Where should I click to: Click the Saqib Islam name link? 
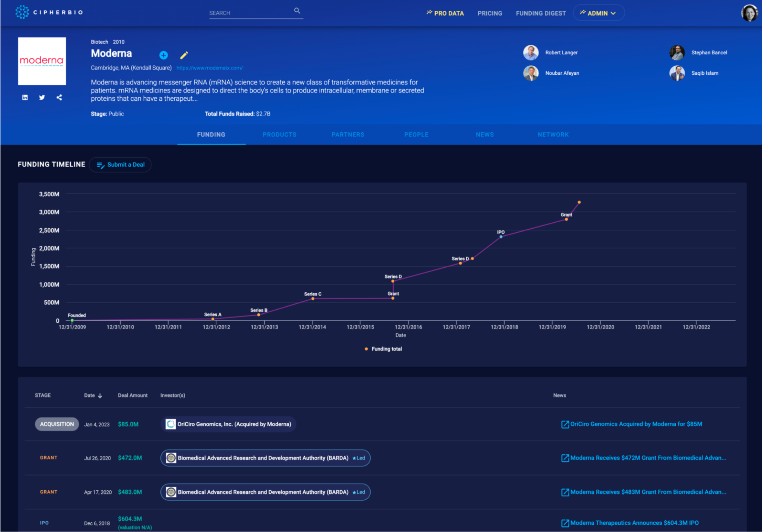(705, 73)
